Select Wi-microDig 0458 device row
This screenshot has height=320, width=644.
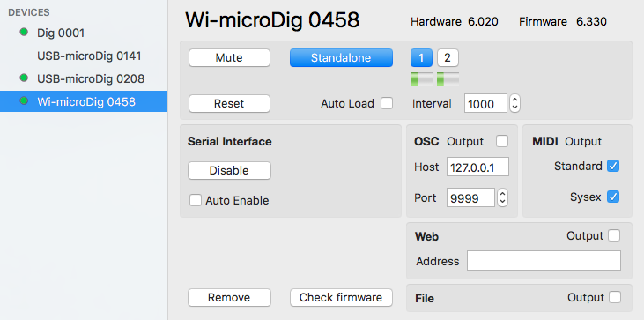tap(84, 101)
